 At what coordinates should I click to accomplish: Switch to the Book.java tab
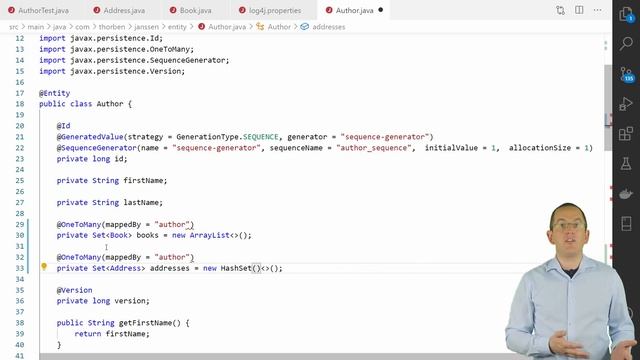[x=191, y=10]
